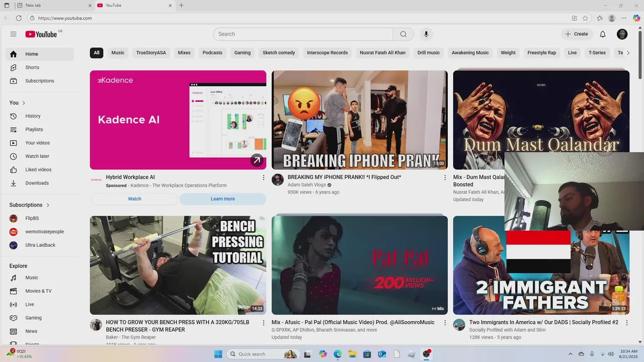Select the Drill music filter chip
This screenshot has height=362, width=644.
point(429,53)
